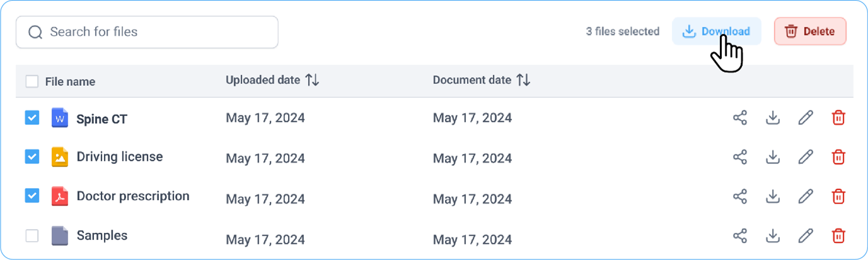Image resolution: width=868 pixels, height=260 pixels.
Task: Share the Samples folder
Action: tap(740, 236)
